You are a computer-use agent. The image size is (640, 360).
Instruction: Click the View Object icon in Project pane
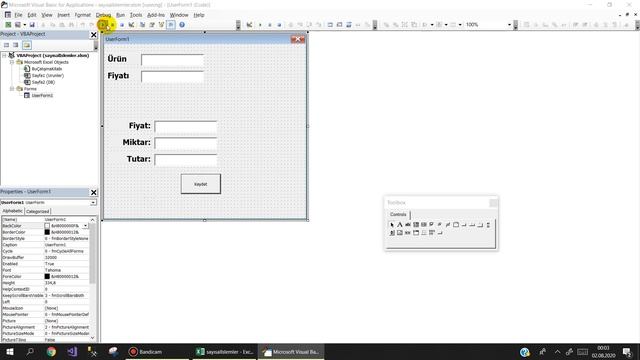click(x=16, y=45)
